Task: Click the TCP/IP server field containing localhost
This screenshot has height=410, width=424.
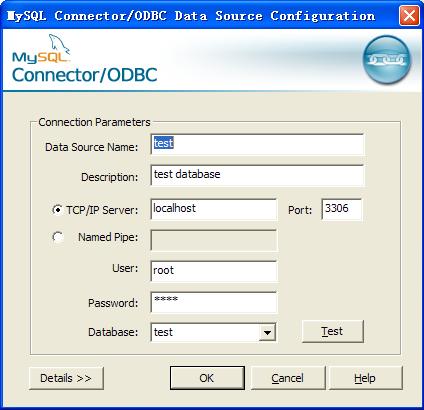Action: [213, 209]
